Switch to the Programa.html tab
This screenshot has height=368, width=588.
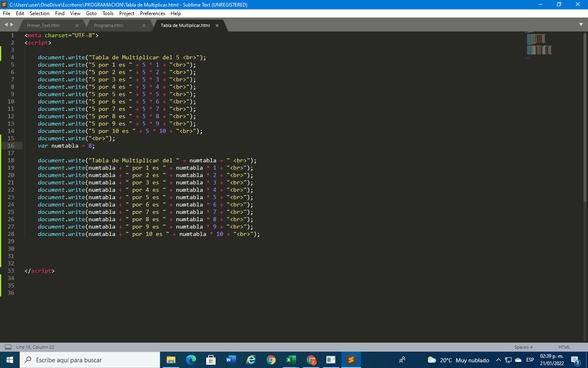(109, 25)
